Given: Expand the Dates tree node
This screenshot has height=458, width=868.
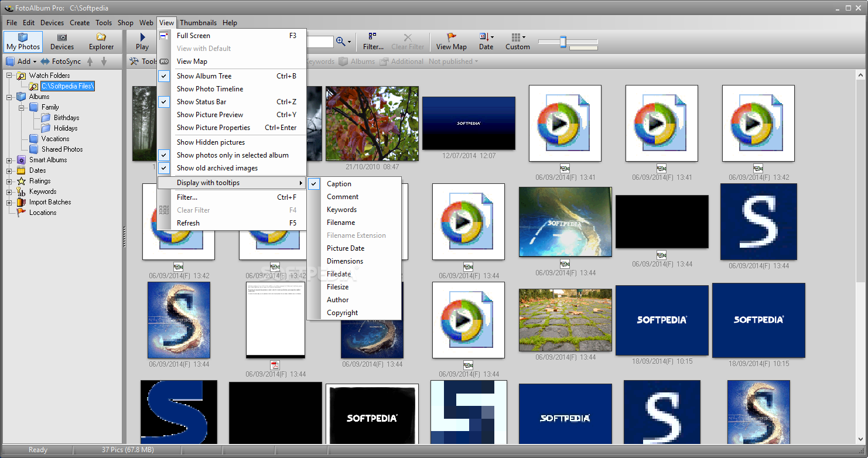Looking at the screenshot, I should point(9,170).
